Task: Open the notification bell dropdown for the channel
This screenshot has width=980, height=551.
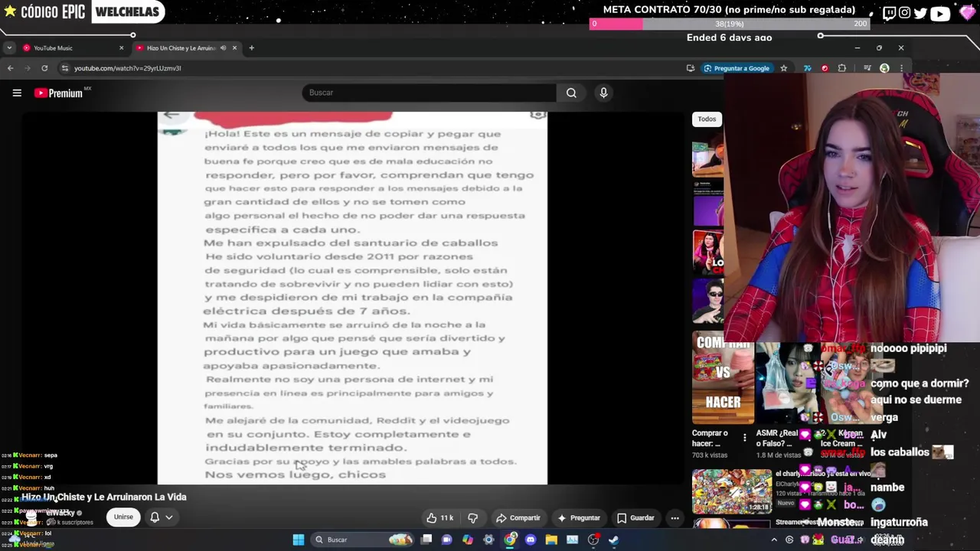Action: pos(161,517)
